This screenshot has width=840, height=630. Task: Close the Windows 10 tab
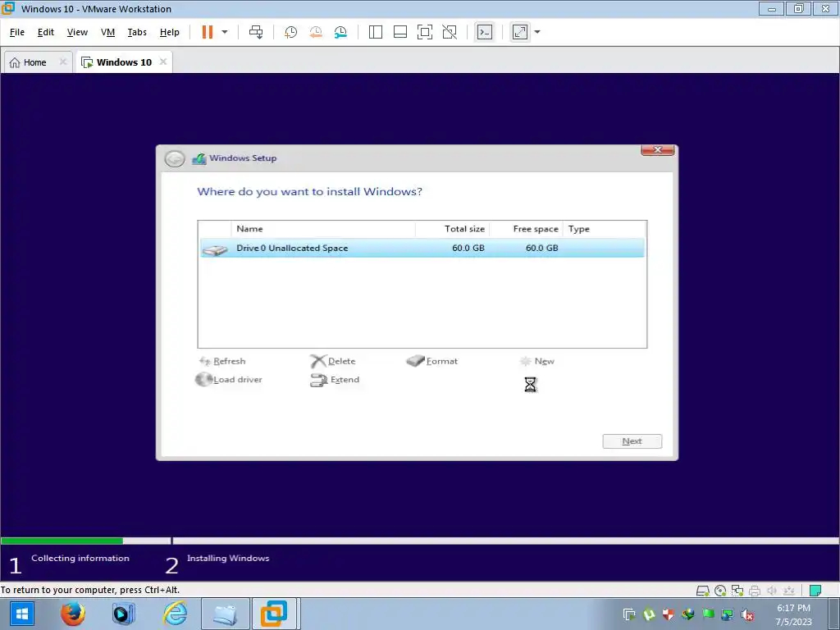click(163, 62)
